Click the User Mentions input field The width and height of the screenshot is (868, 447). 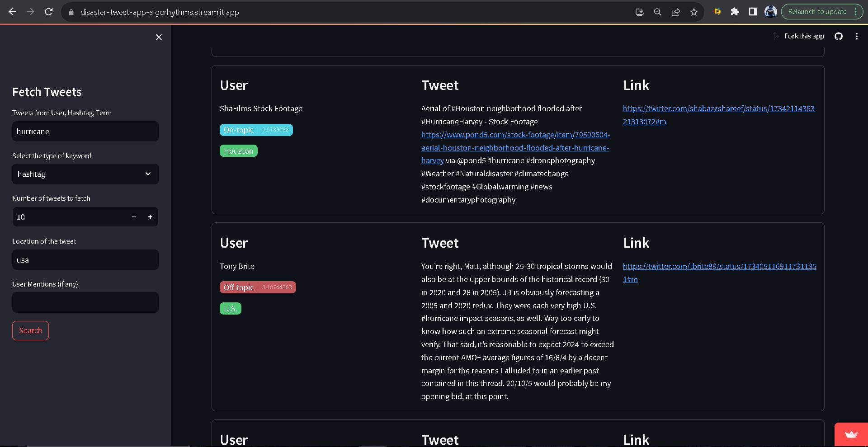[85, 302]
